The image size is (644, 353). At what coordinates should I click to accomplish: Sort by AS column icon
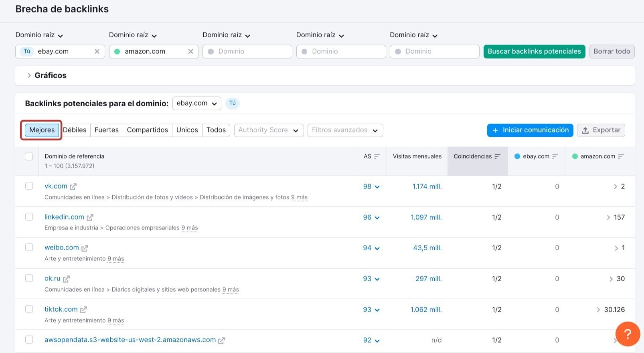tap(377, 156)
